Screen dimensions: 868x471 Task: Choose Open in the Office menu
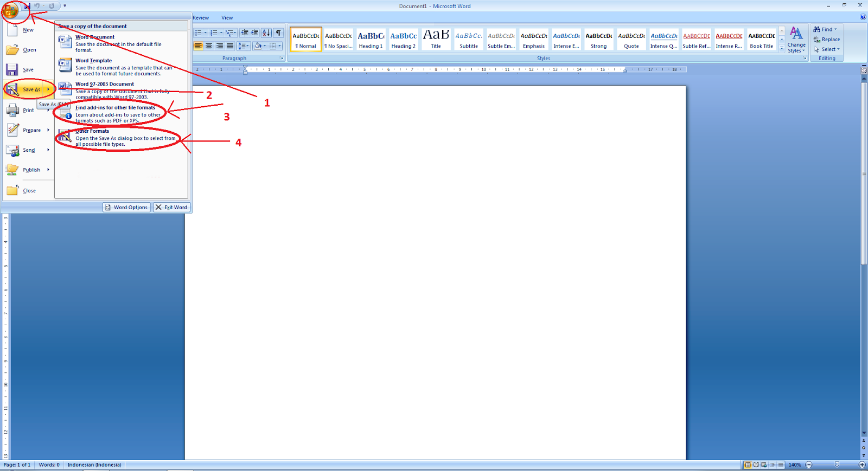click(28, 50)
